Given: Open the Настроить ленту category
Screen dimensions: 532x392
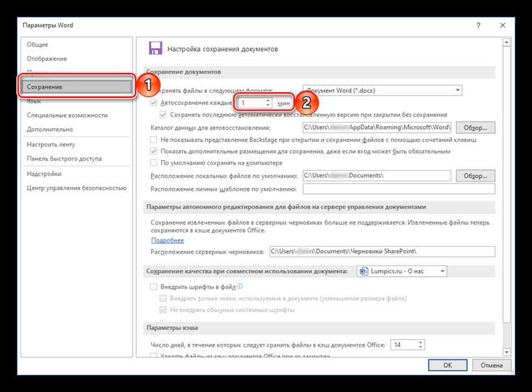Looking at the screenshot, I should point(51,145).
